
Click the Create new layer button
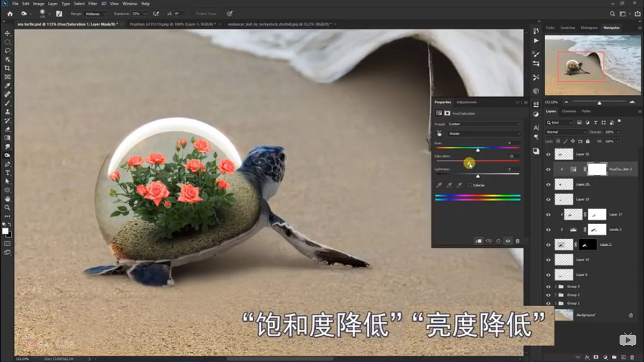[x=624, y=356]
